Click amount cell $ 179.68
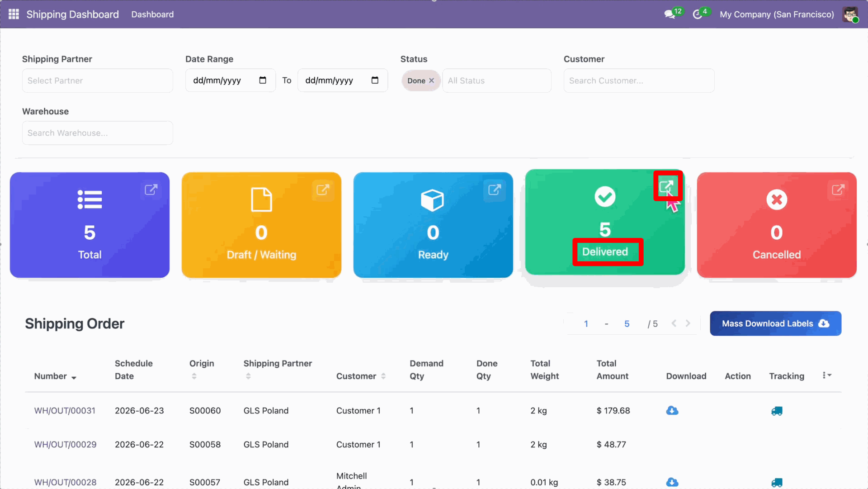 pyautogui.click(x=613, y=411)
